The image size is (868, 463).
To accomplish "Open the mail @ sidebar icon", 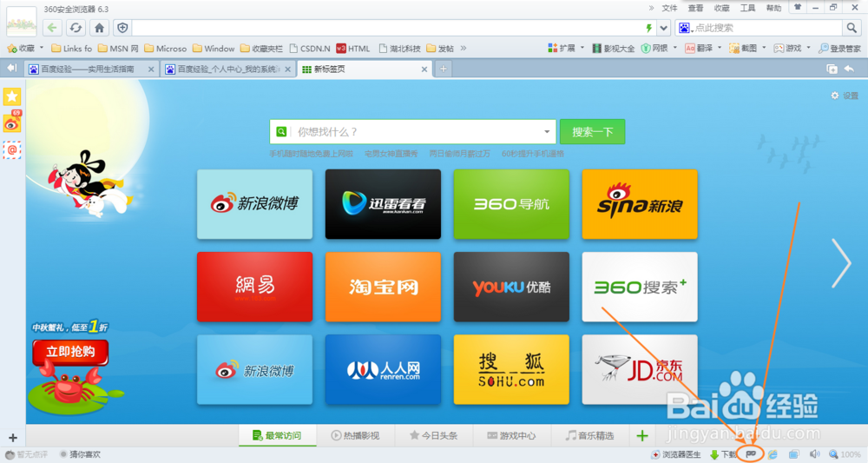I will [x=11, y=149].
